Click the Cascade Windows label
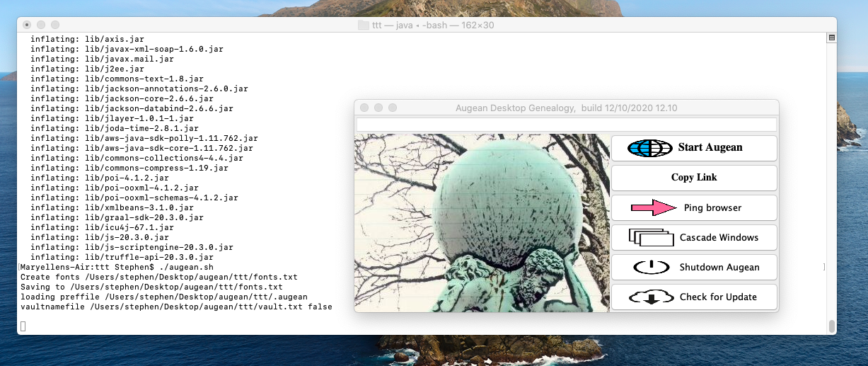This screenshot has height=366, width=868. click(x=719, y=237)
